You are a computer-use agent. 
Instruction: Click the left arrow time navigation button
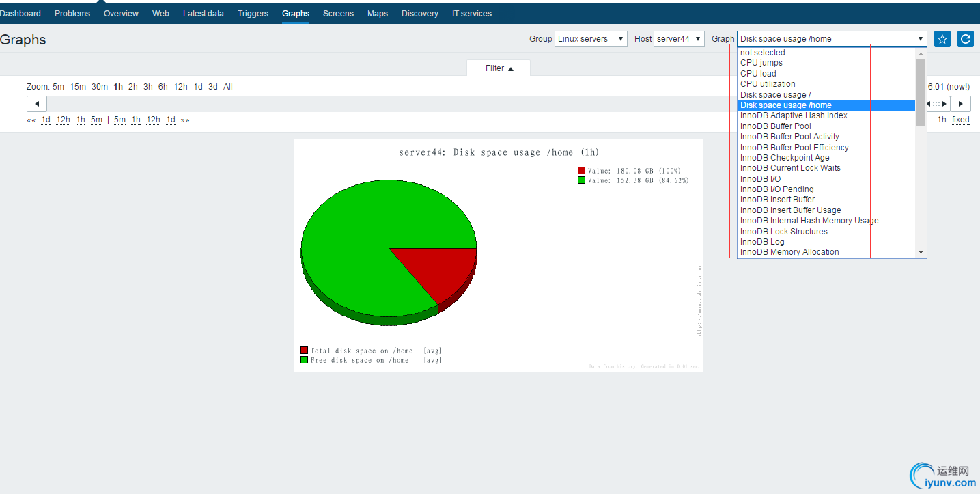[37, 104]
